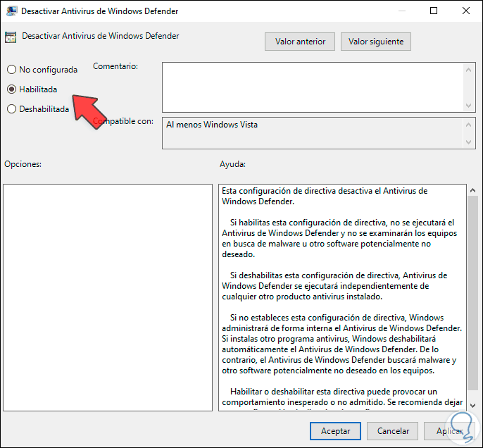
Task: Click the paragraph starting Si no estableces
Action: [x=342, y=344]
